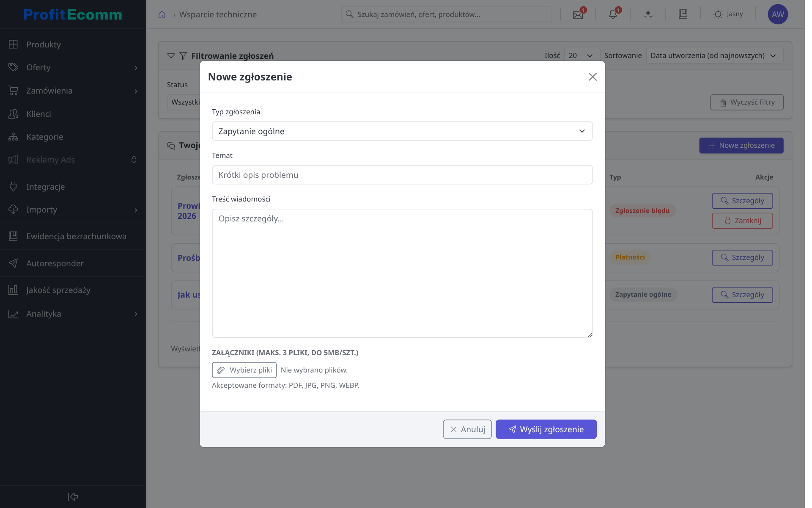Viewport: 812px width, 508px height.
Task: Click the Anuluj button
Action: coord(467,429)
